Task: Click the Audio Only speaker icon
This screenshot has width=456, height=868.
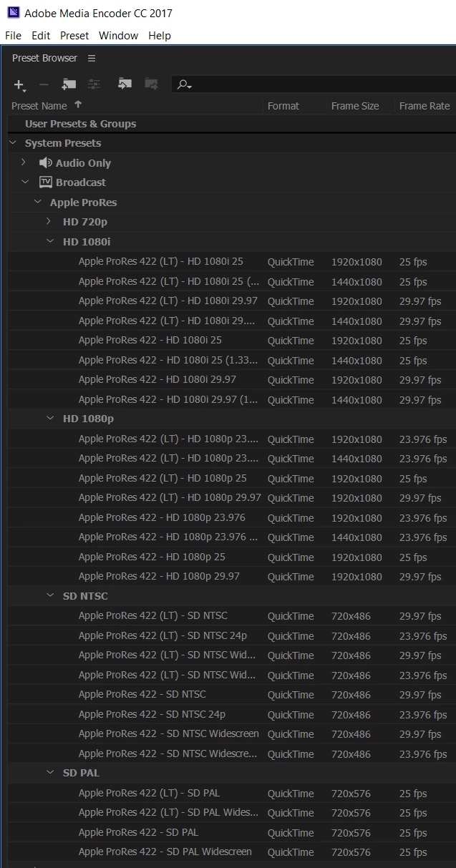Action: pos(46,163)
